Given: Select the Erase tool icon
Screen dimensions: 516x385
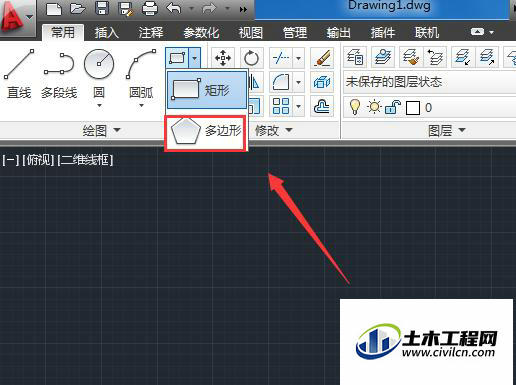Looking at the screenshot, I should [x=322, y=58].
